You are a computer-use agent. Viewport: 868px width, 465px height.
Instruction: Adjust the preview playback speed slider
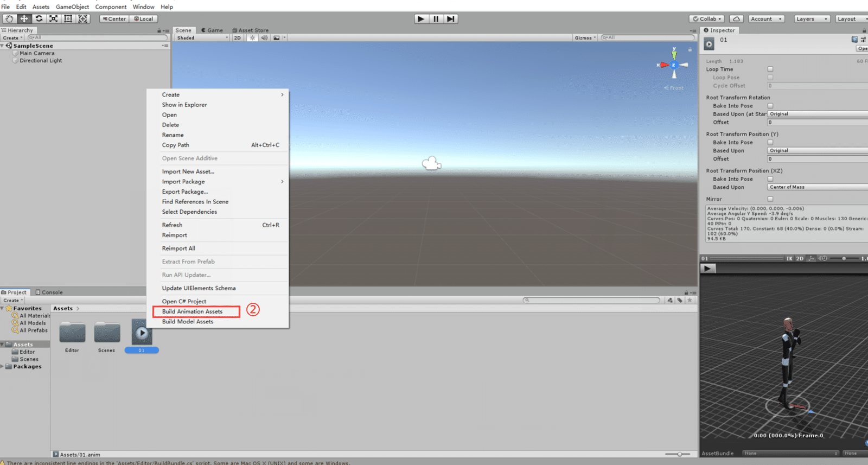[845, 258]
